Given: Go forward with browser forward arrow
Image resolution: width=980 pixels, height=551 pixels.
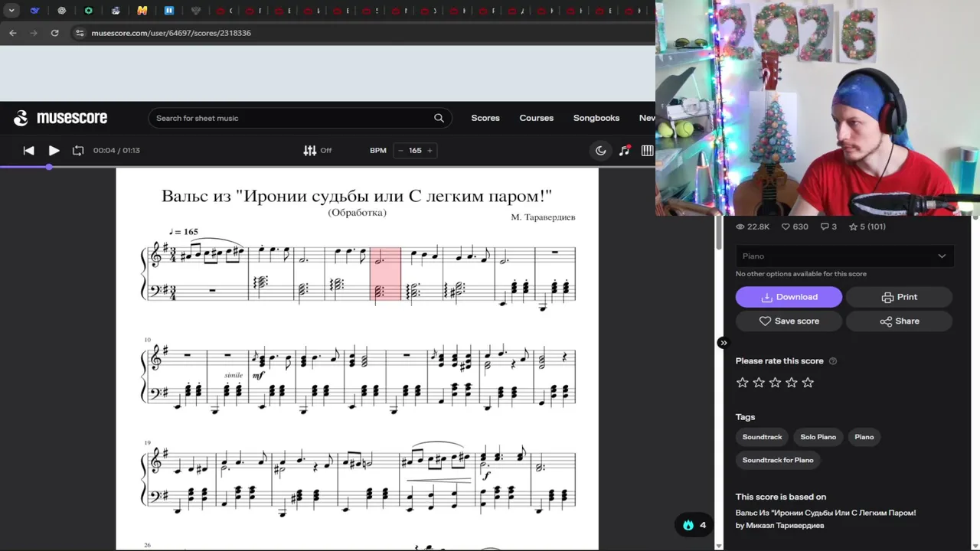Looking at the screenshot, I should 33,33.
